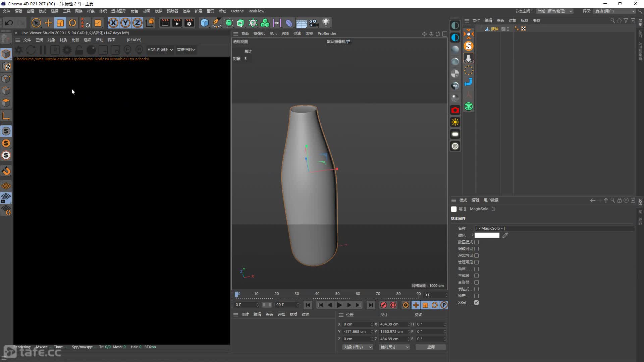Toggle Z axis lock

click(138, 23)
